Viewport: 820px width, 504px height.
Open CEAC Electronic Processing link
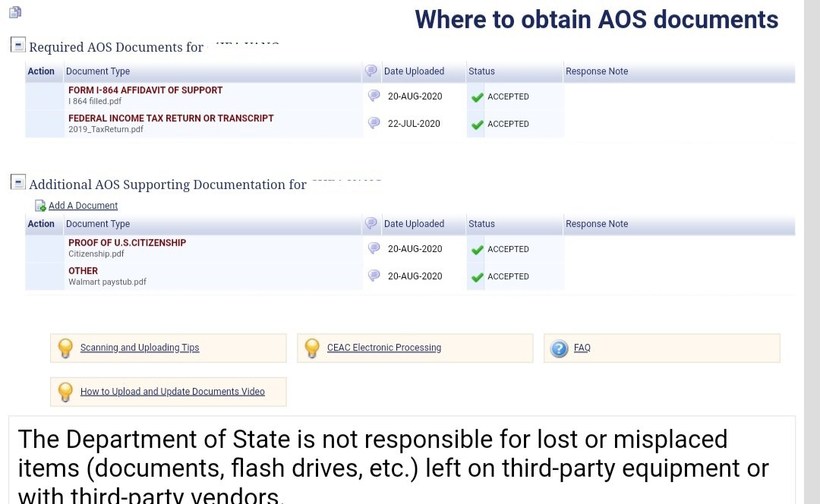(384, 348)
